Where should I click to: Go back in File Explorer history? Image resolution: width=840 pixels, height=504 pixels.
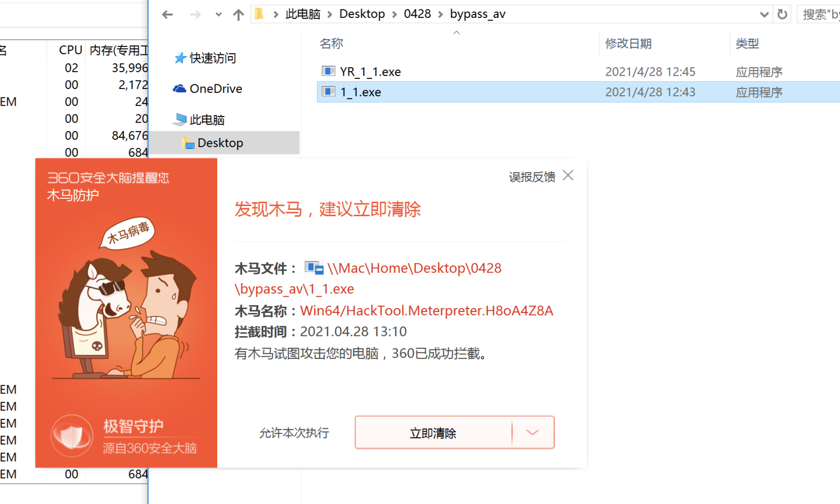coord(167,15)
